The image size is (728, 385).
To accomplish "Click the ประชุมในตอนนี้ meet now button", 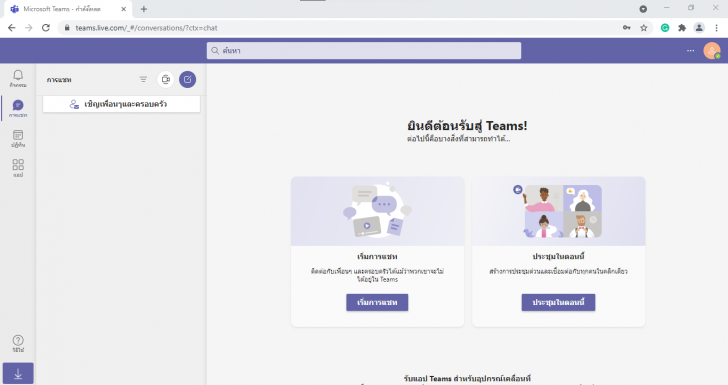I will (558, 302).
